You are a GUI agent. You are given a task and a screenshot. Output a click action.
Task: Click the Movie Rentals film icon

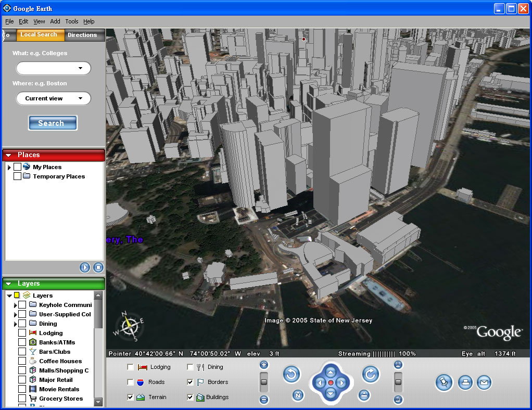point(33,389)
